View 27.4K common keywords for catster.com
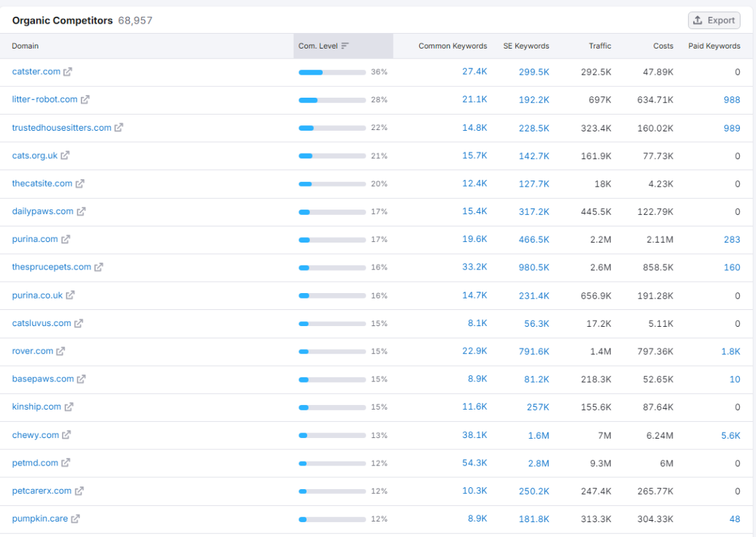The height and width of the screenshot is (537, 756). [x=474, y=72]
